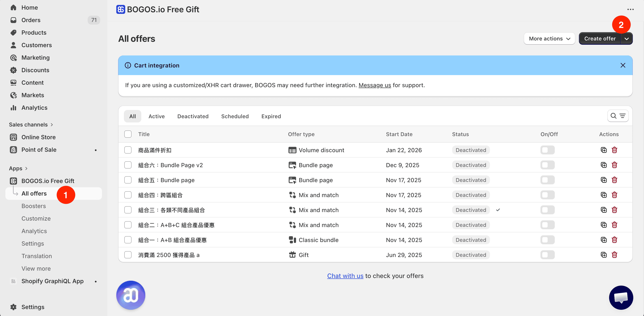This screenshot has width=644, height=316.
Task: Expand the Create offer arrow dropdown
Action: (626, 38)
